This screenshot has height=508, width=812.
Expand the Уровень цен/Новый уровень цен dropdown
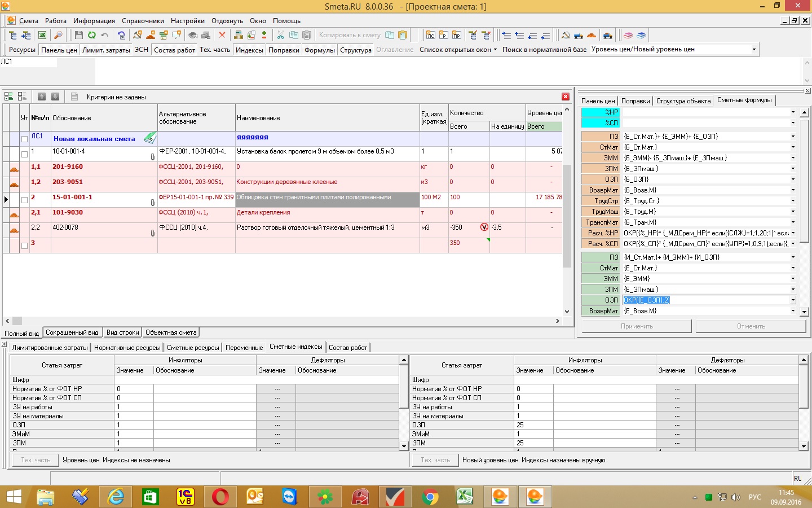tap(754, 50)
